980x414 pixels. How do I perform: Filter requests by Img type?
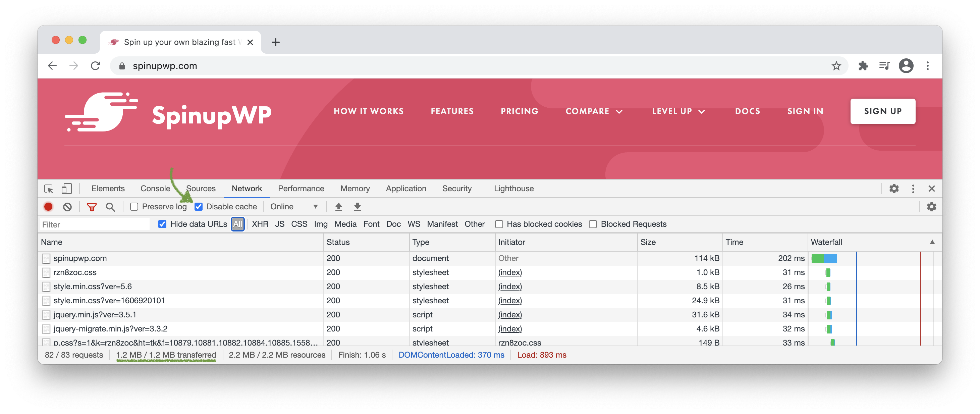321,224
